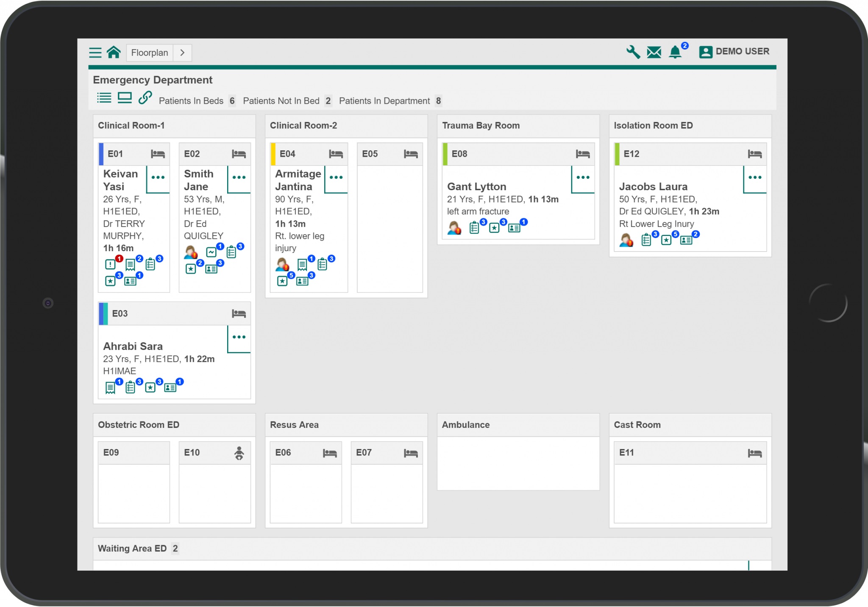This screenshot has height=607, width=868.
Task: Click the star icon on Gant Lytton's card
Action: coord(495,227)
